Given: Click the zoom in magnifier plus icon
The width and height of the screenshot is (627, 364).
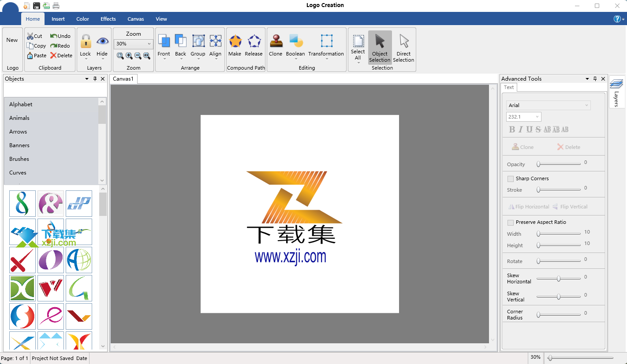Looking at the screenshot, I should click(x=129, y=56).
